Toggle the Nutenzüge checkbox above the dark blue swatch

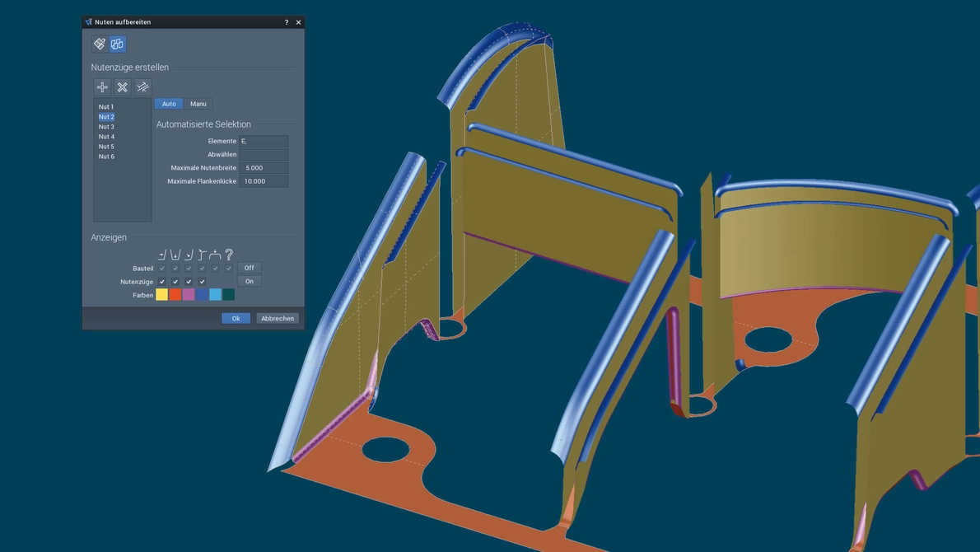point(202,282)
